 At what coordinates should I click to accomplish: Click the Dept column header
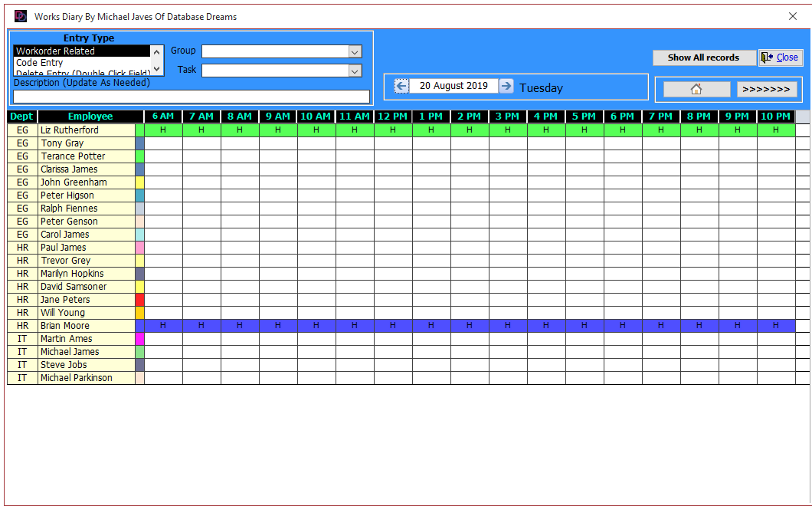[22, 117]
